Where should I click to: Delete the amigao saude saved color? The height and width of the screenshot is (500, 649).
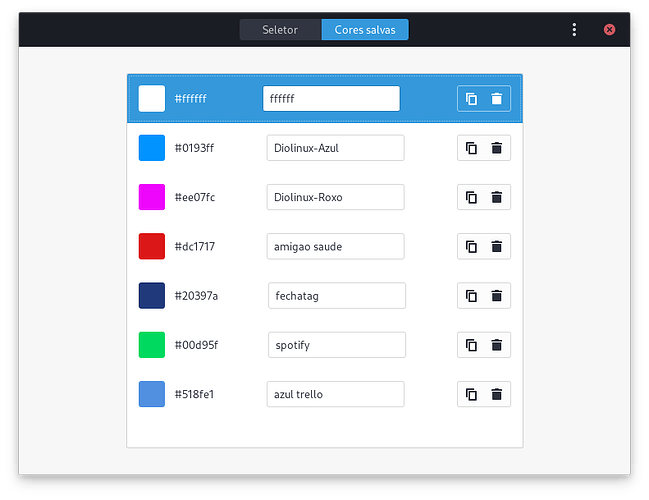[x=497, y=247]
